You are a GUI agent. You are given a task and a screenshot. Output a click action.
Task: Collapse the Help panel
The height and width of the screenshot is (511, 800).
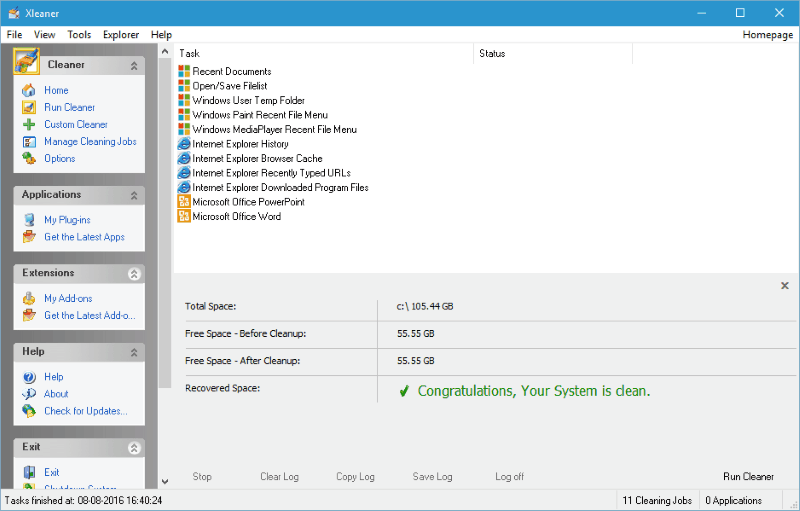click(x=134, y=352)
